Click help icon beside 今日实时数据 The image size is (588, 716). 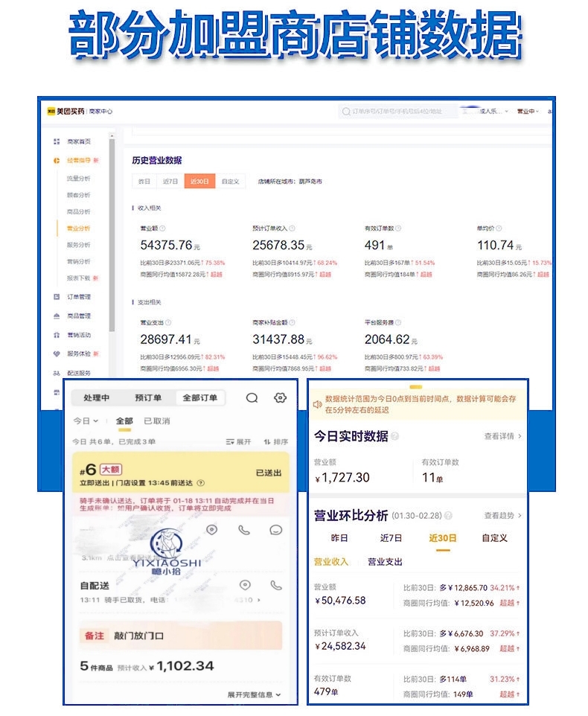tap(394, 437)
